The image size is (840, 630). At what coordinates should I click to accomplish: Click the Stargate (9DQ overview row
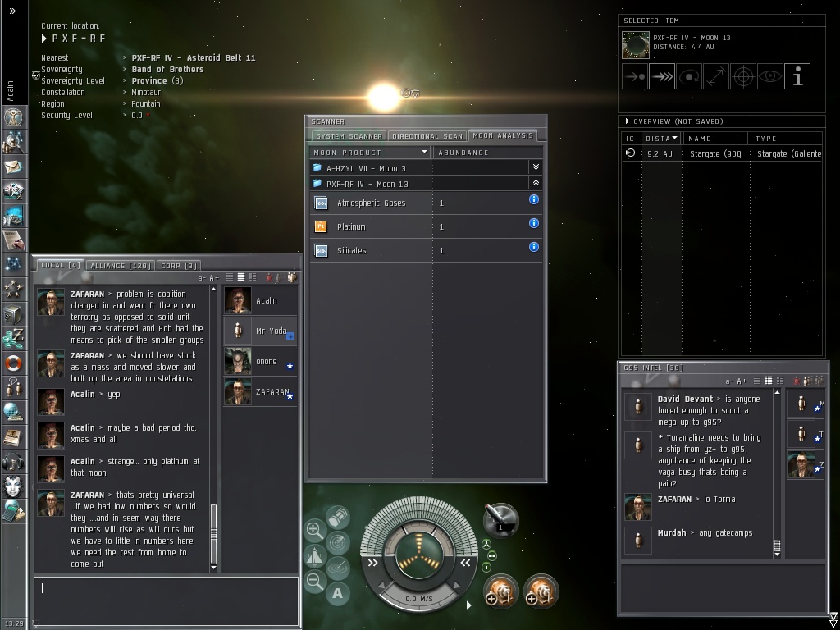[x=722, y=153]
